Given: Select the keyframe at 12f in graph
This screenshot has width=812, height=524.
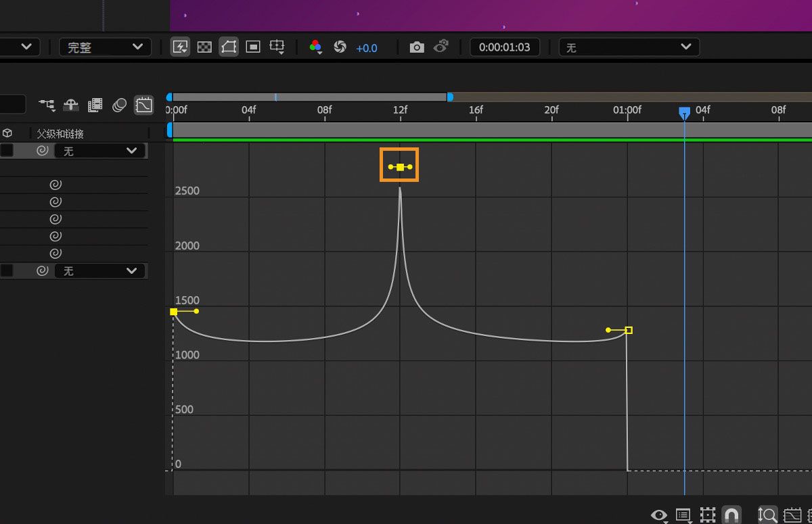Looking at the screenshot, I should pos(400,167).
